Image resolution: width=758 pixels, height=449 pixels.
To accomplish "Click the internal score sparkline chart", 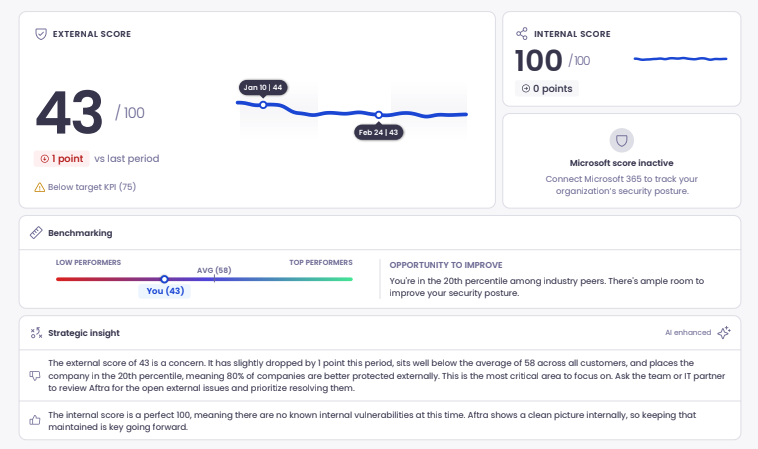I will [680, 59].
